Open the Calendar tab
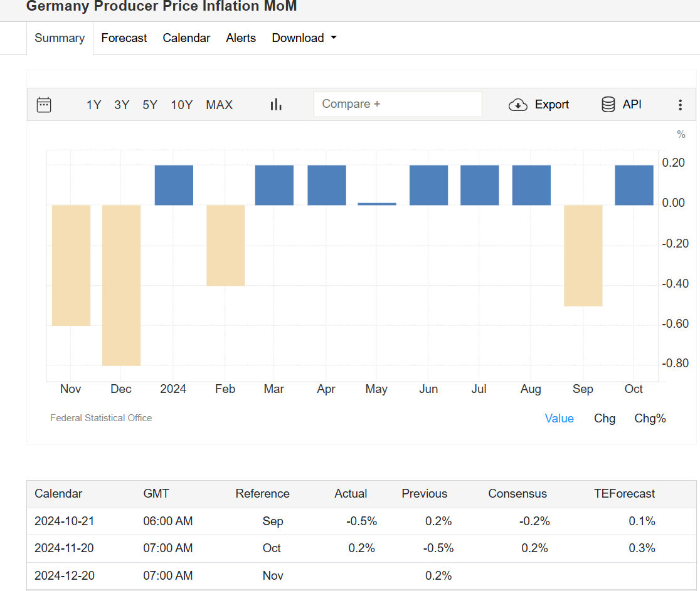The width and height of the screenshot is (700, 591). coord(186,38)
